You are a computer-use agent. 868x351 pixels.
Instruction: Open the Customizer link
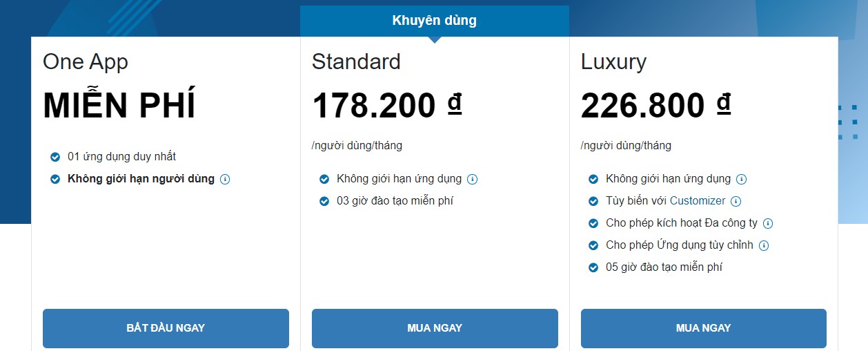pyautogui.click(x=698, y=201)
